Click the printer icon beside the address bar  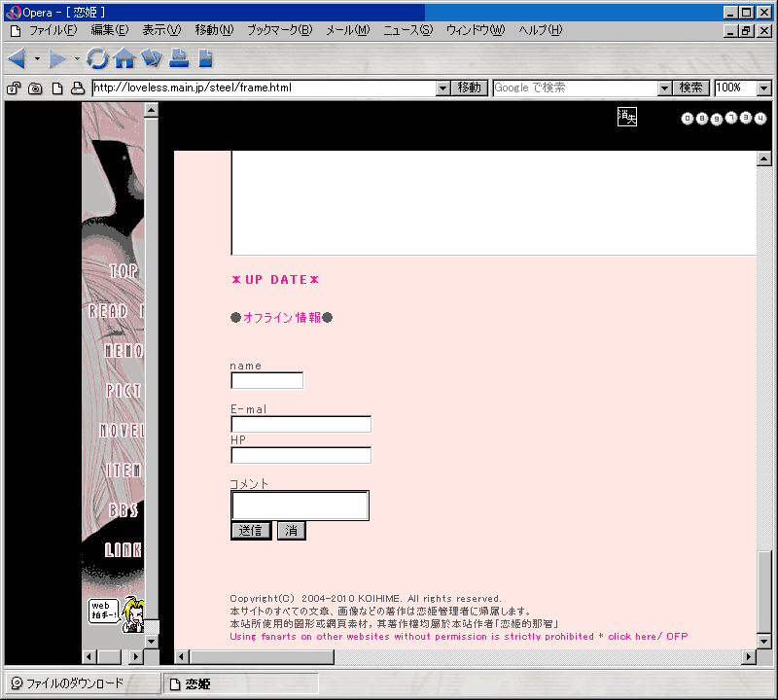[x=78, y=88]
